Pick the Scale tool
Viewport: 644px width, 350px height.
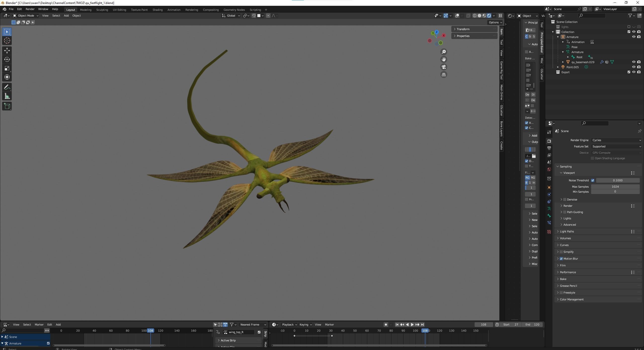7,68
